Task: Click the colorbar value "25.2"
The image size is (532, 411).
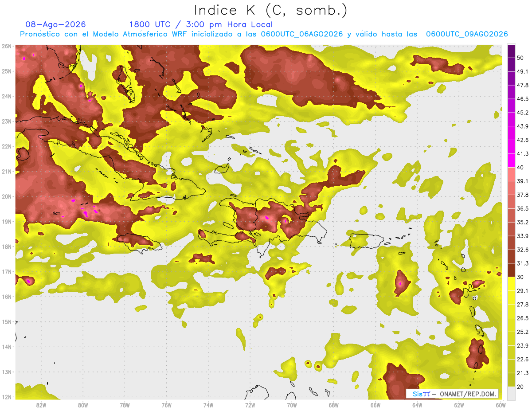Action: pos(523,332)
